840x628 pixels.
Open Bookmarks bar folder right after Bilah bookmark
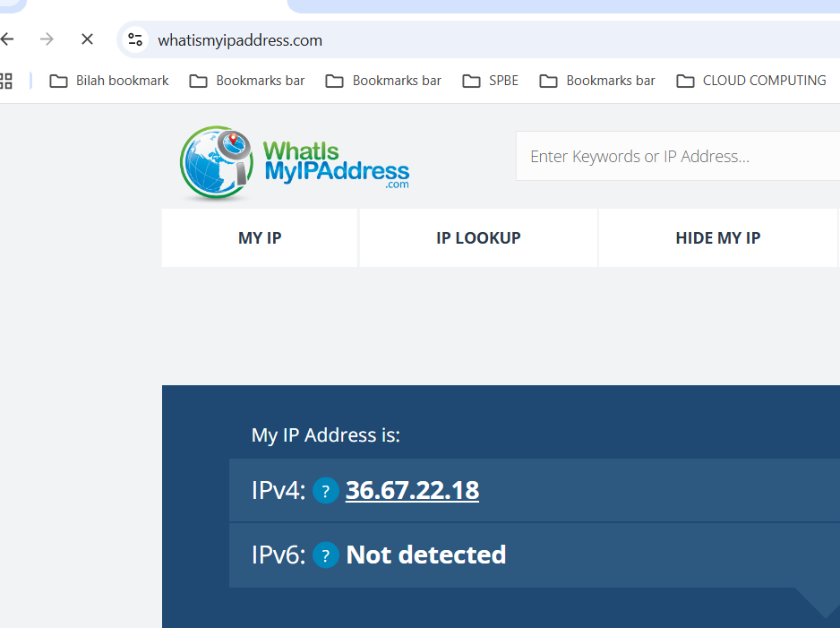tap(247, 81)
